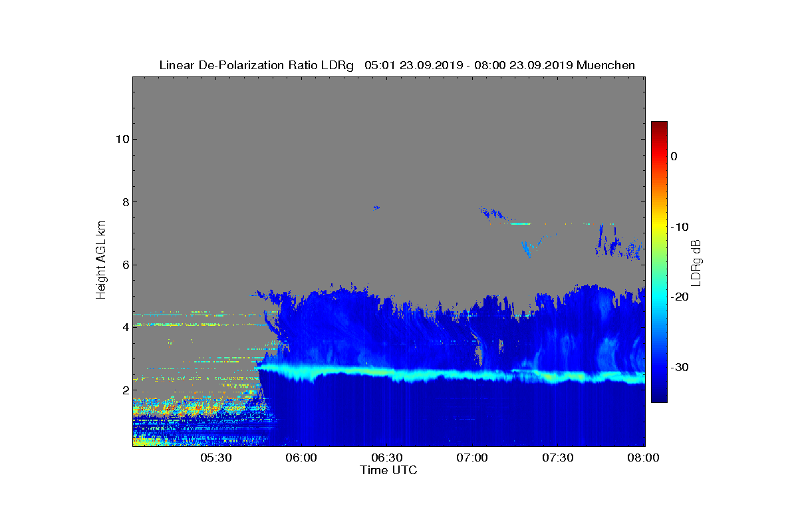Screen dimensions: 798x532
Task: Select the 05:30 time tick label
Action: [216, 458]
